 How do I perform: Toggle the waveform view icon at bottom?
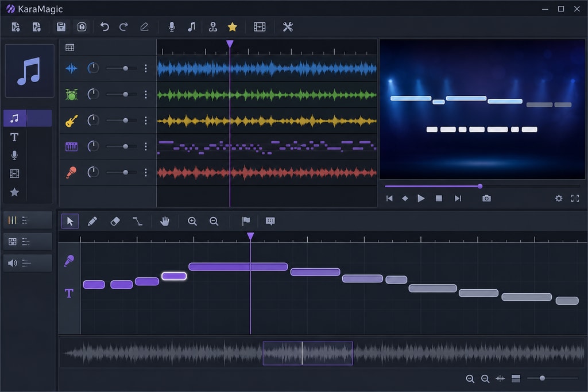coord(500,378)
